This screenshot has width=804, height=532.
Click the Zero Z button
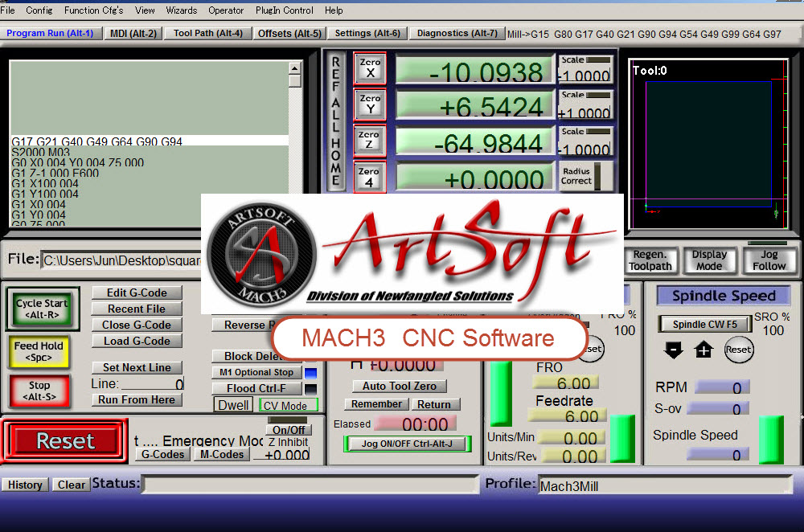click(x=369, y=141)
